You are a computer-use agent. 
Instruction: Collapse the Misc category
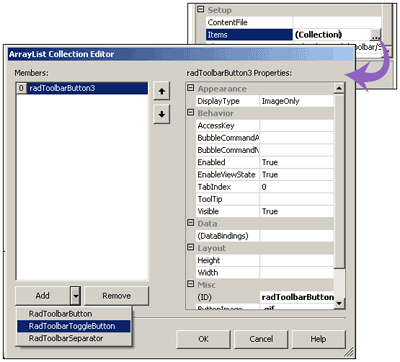pos(190,284)
